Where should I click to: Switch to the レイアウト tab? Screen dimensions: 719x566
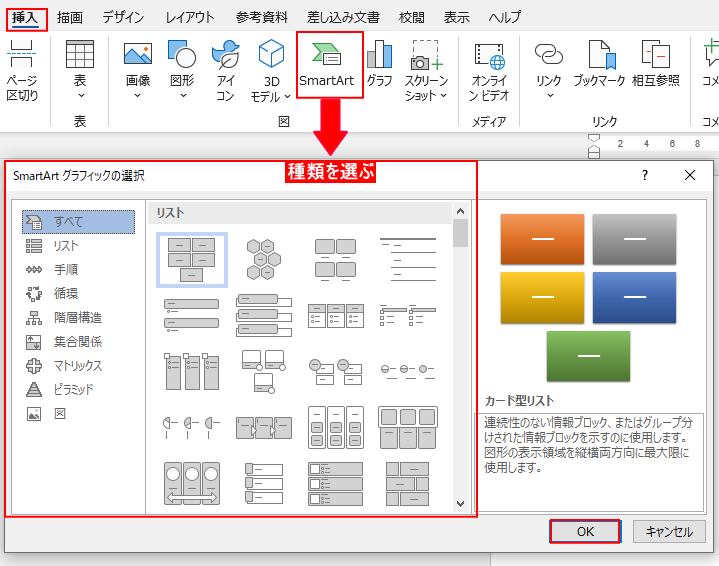(190, 17)
